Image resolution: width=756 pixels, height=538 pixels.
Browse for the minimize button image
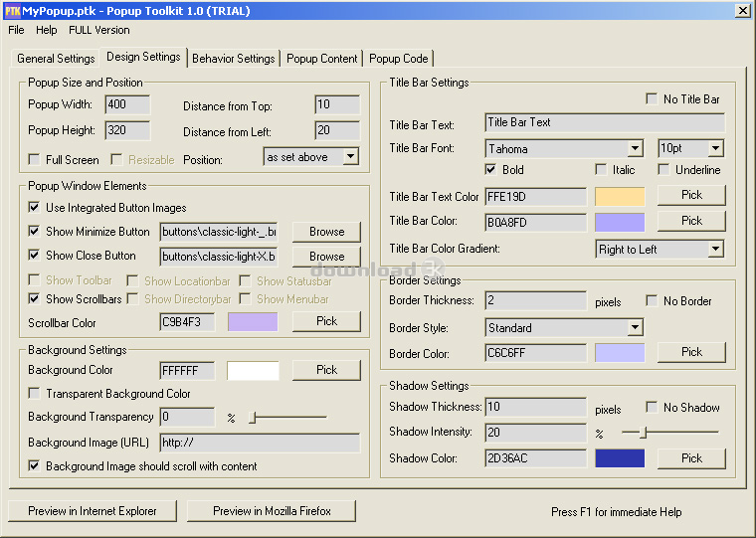pyautogui.click(x=326, y=232)
